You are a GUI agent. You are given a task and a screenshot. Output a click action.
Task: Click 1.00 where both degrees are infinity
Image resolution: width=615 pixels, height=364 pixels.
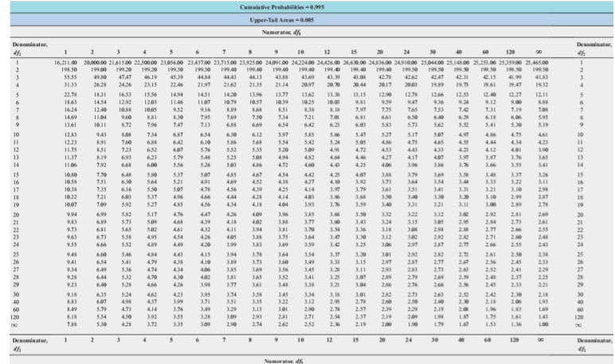tap(543, 324)
